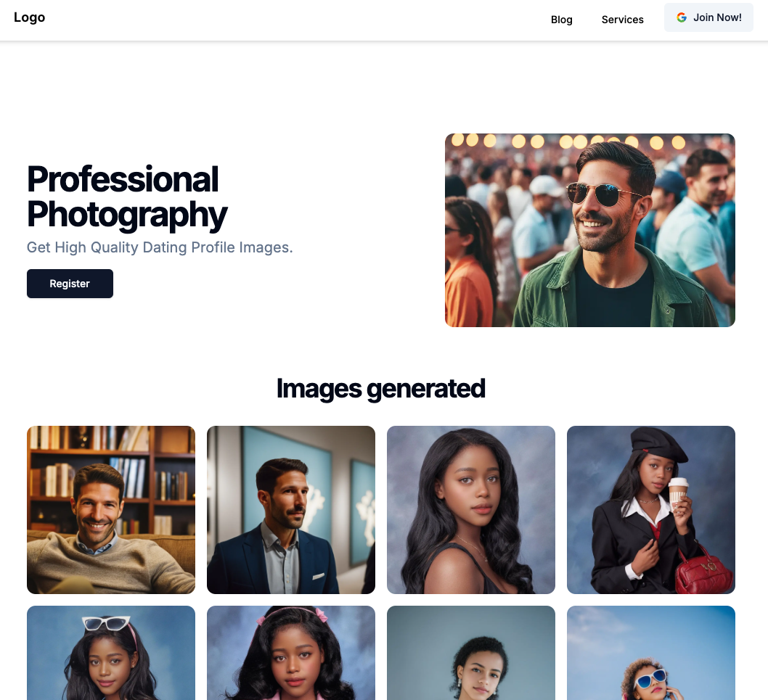Click the Google icon in Join Now button
Screen dimensions: 768x700
[x=682, y=17]
